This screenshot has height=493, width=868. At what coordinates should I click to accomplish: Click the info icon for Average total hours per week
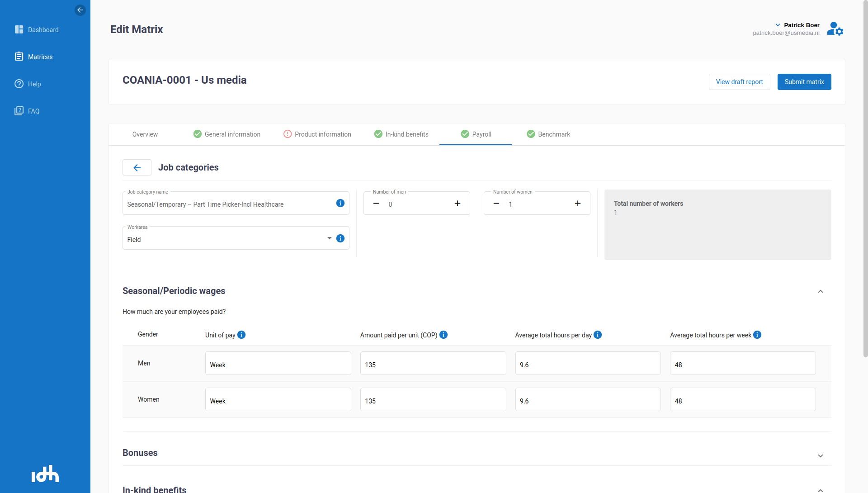[757, 335]
